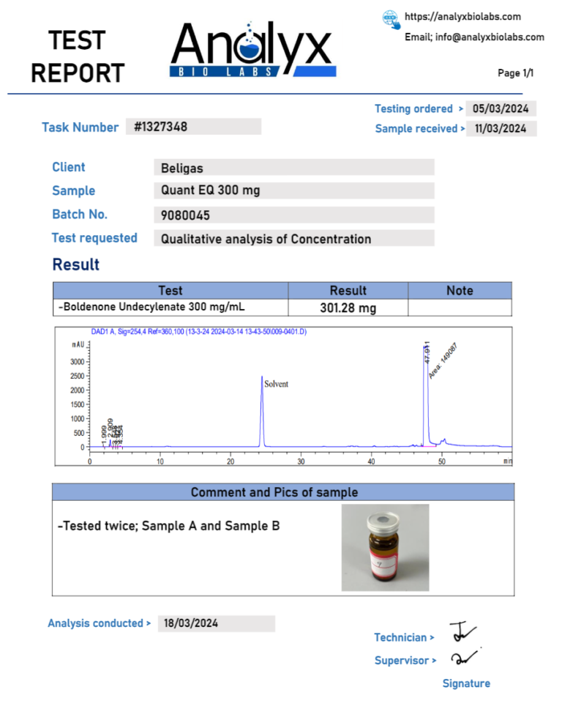This screenshot has height=728, width=562.
Task: Select the Sample value Quant EQ 300 mg
Action: click(x=294, y=190)
